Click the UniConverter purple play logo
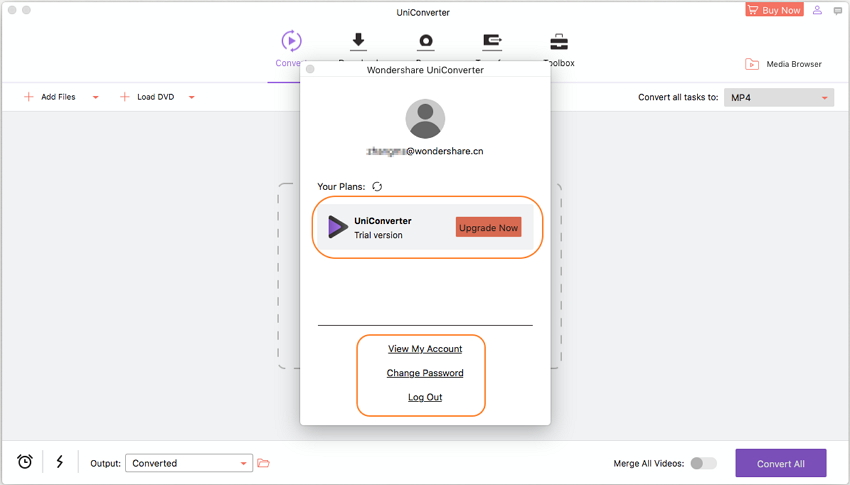This screenshot has height=485, width=850. [x=337, y=227]
